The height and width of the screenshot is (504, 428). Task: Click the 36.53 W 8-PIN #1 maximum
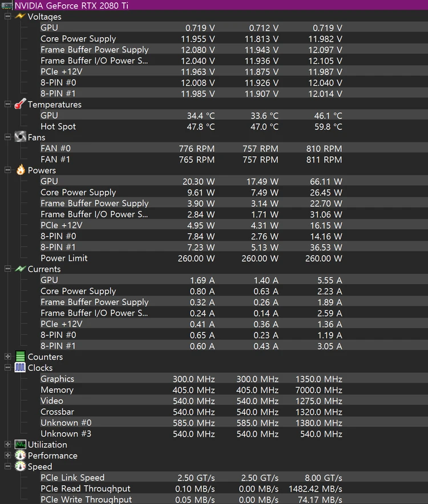pos(326,247)
